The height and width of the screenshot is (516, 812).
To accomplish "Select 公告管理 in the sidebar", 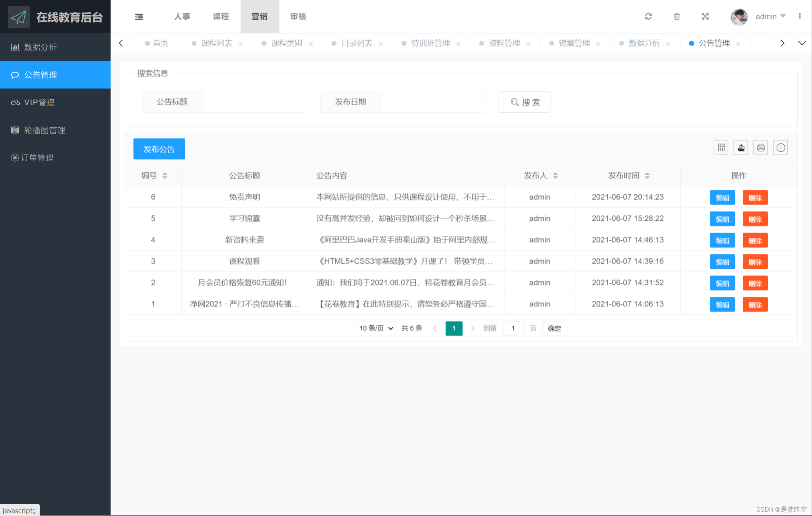I will tap(55, 75).
